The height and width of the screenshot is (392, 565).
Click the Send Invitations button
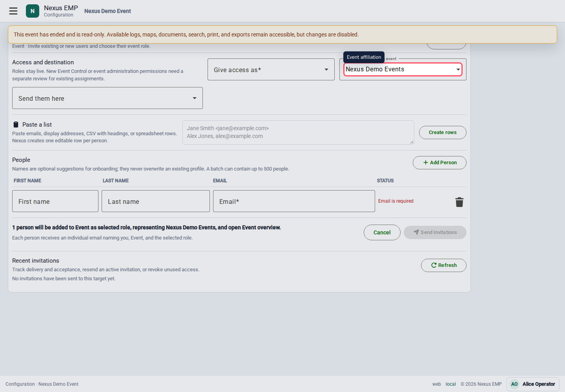click(x=435, y=232)
